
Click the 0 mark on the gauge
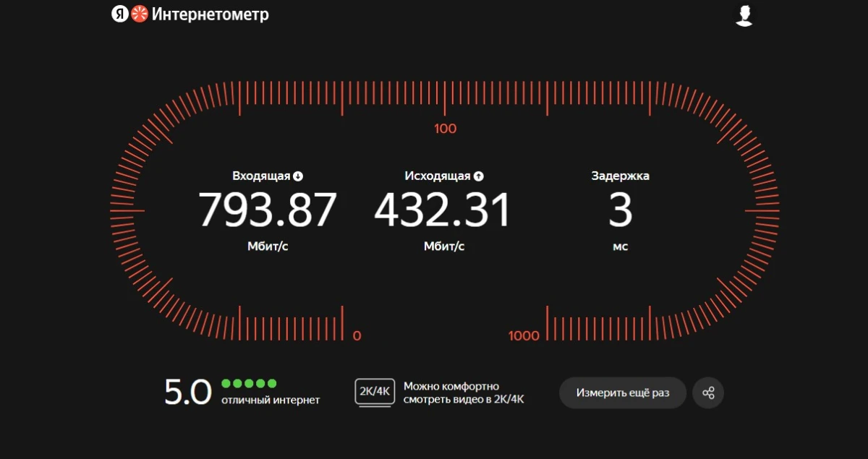(x=357, y=335)
